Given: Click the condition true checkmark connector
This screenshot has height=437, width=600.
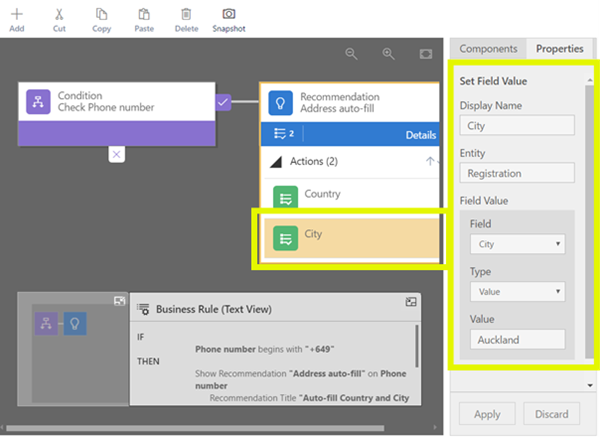Looking at the screenshot, I should pyautogui.click(x=224, y=101).
